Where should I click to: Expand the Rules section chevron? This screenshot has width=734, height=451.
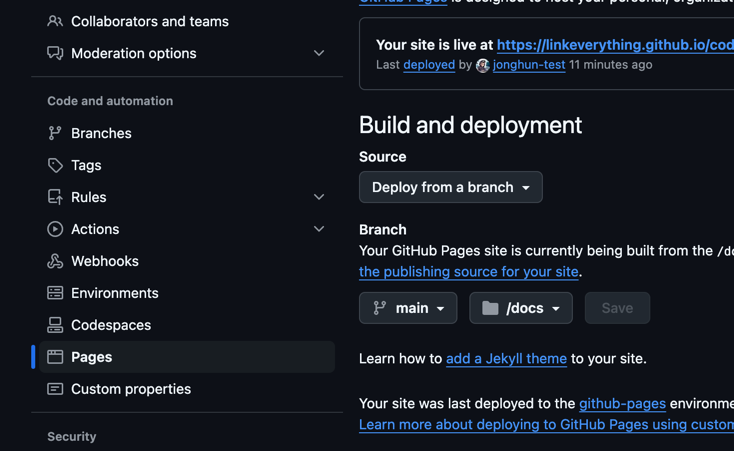319,197
